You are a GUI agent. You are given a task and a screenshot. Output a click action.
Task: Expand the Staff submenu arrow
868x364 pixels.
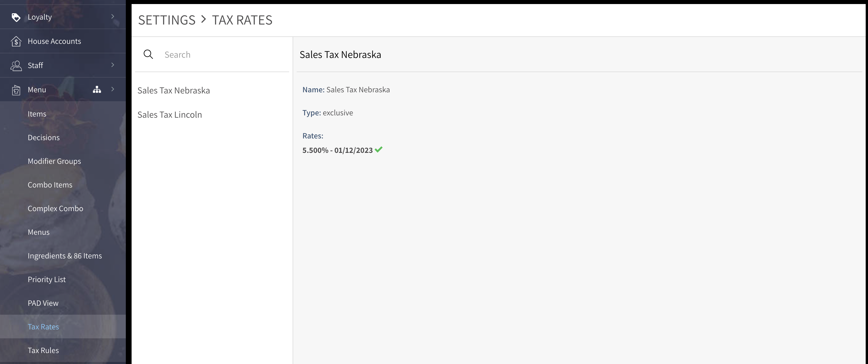[x=113, y=65]
